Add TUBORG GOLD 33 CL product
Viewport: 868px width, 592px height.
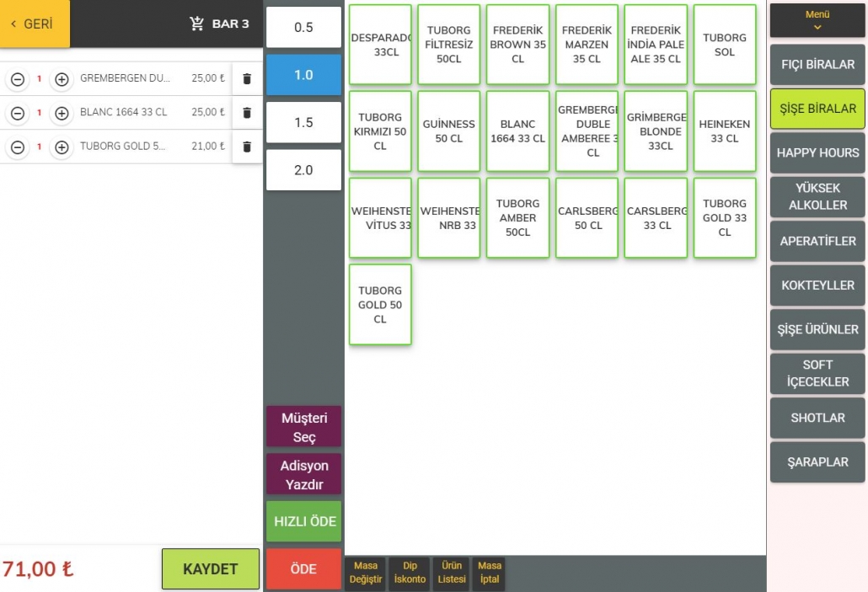click(725, 218)
